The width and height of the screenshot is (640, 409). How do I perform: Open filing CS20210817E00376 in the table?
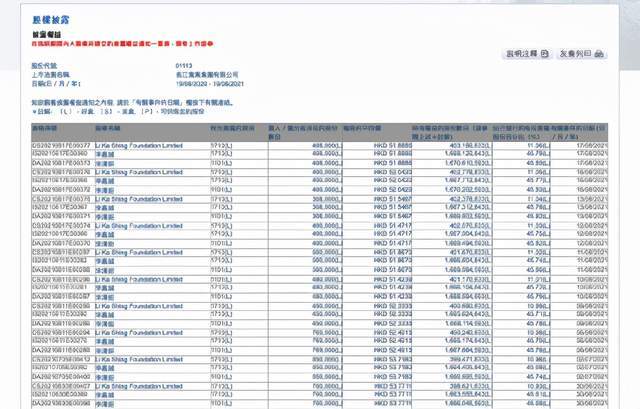tap(62, 171)
